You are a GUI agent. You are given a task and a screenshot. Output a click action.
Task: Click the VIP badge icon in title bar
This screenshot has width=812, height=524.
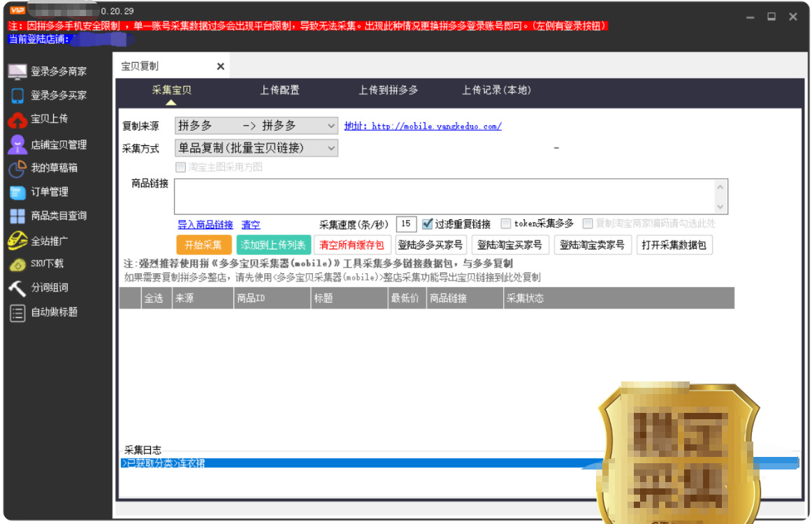17,10
